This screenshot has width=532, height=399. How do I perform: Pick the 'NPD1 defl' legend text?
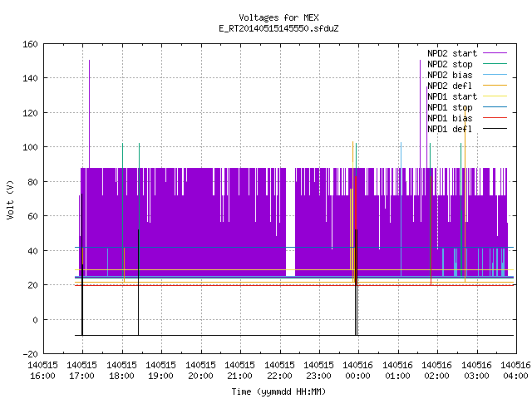[450, 130]
